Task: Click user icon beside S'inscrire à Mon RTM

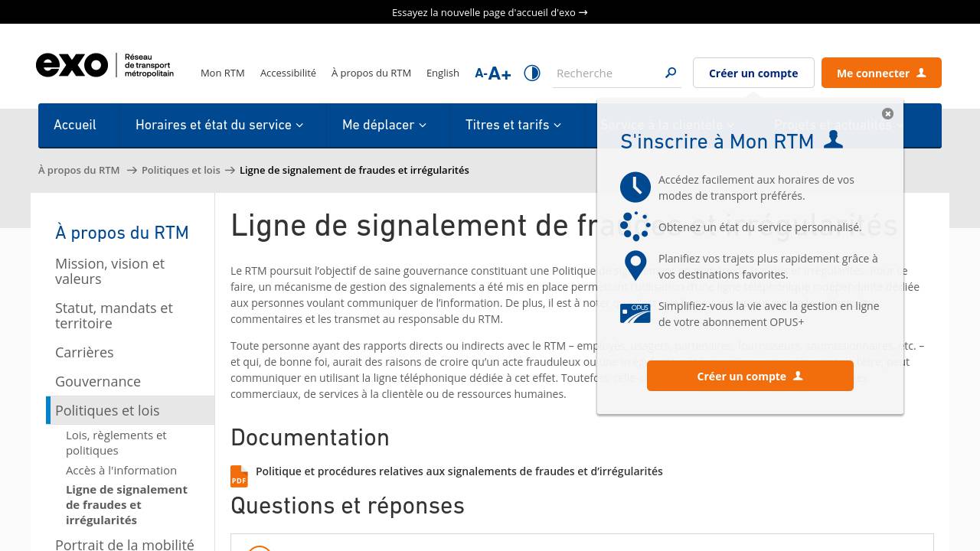Action: coord(833,139)
